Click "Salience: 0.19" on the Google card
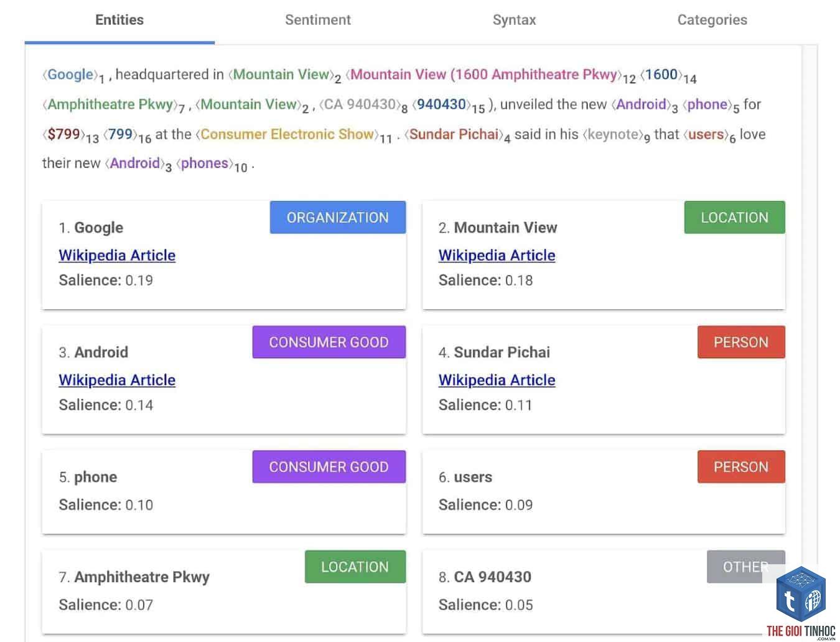840x642 pixels. 106,281
